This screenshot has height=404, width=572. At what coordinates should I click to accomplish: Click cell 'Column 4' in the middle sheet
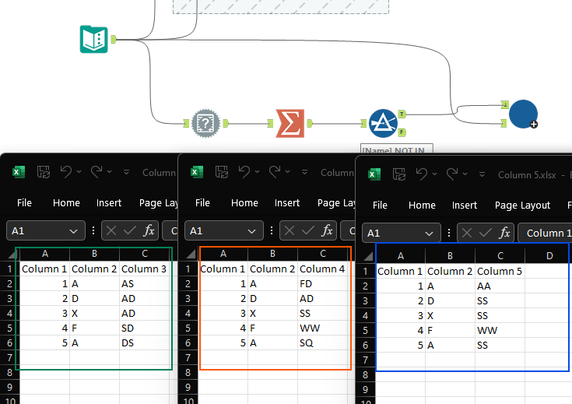322,269
